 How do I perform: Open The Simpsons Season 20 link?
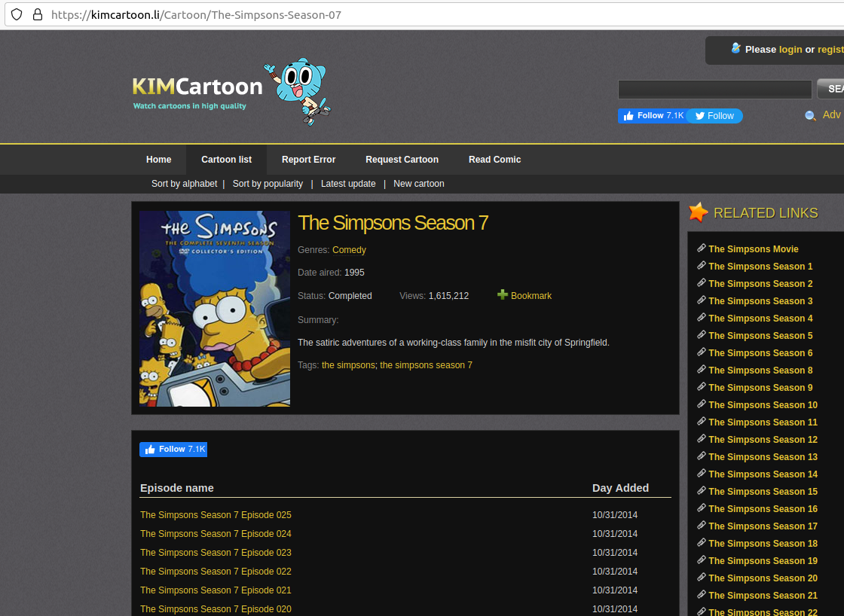pos(763,578)
